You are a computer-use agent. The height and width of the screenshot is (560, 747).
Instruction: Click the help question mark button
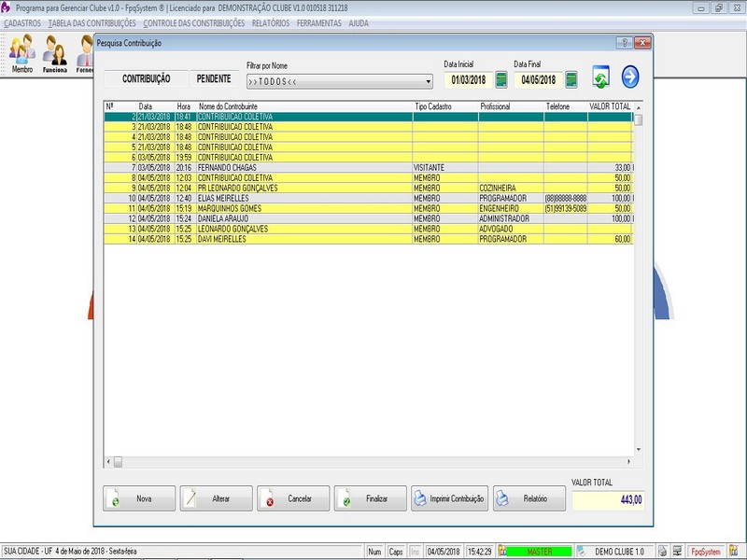(624, 43)
